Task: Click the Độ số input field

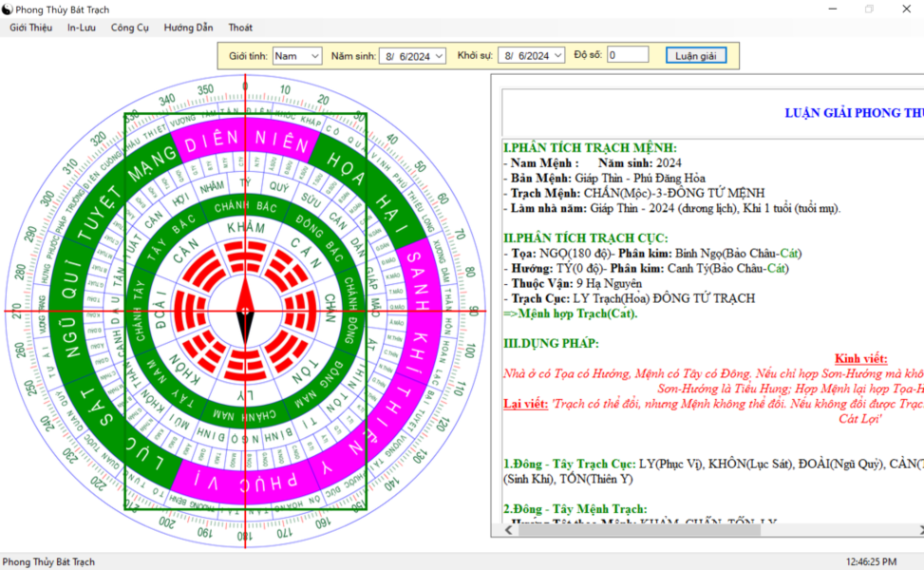Action: (x=628, y=55)
